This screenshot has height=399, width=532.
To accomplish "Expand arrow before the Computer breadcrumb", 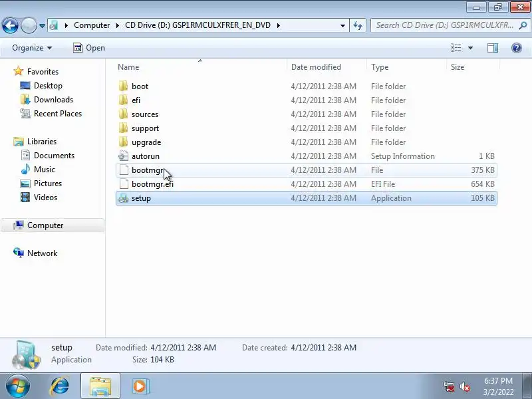I will pyautogui.click(x=66, y=25).
